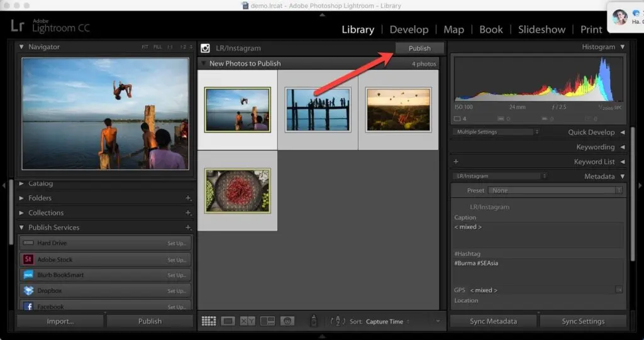This screenshot has height=340, width=644.
Task: Click the Sync Metadata button
Action: (493, 321)
